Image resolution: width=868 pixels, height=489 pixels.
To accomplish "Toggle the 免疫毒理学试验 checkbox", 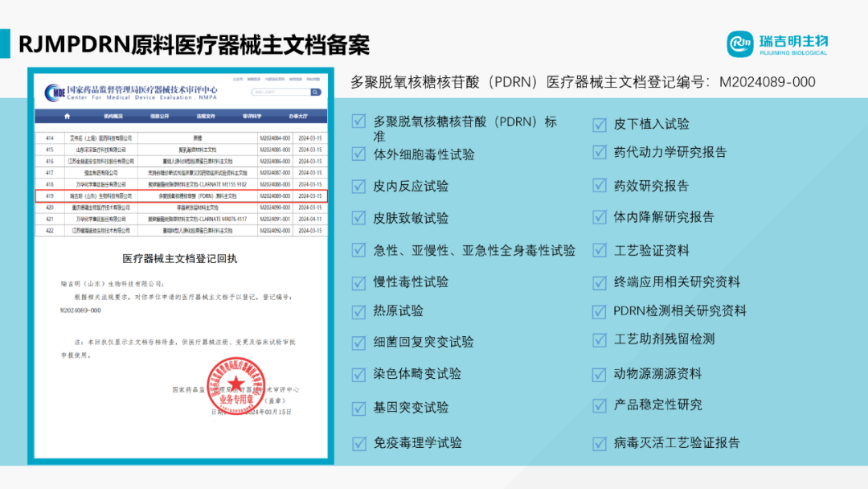I will (358, 443).
